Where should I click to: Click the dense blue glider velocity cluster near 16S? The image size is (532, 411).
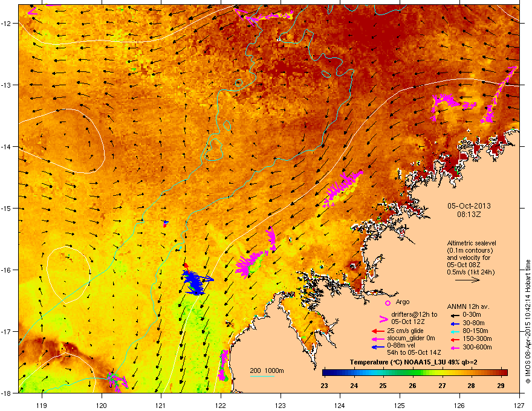pos(196,282)
